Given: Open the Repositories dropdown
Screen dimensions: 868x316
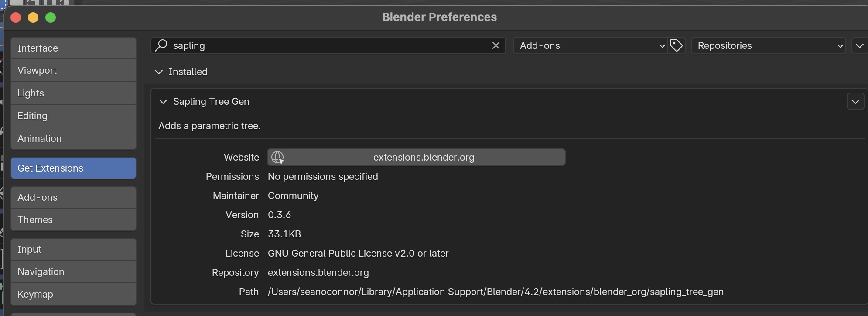Looking at the screenshot, I should point(769,45).
